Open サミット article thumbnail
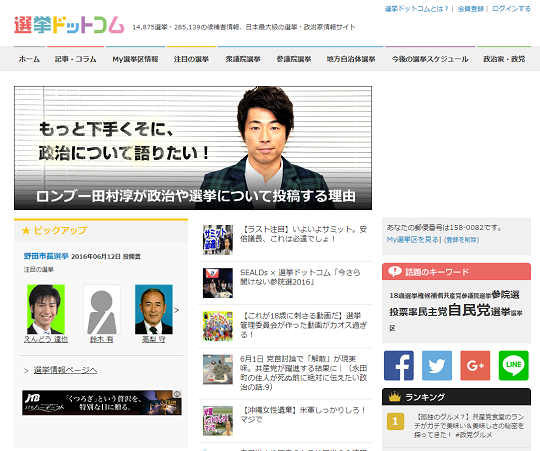Screen dimensions: 540x451 pyautogui.click(x=218, y=240)
